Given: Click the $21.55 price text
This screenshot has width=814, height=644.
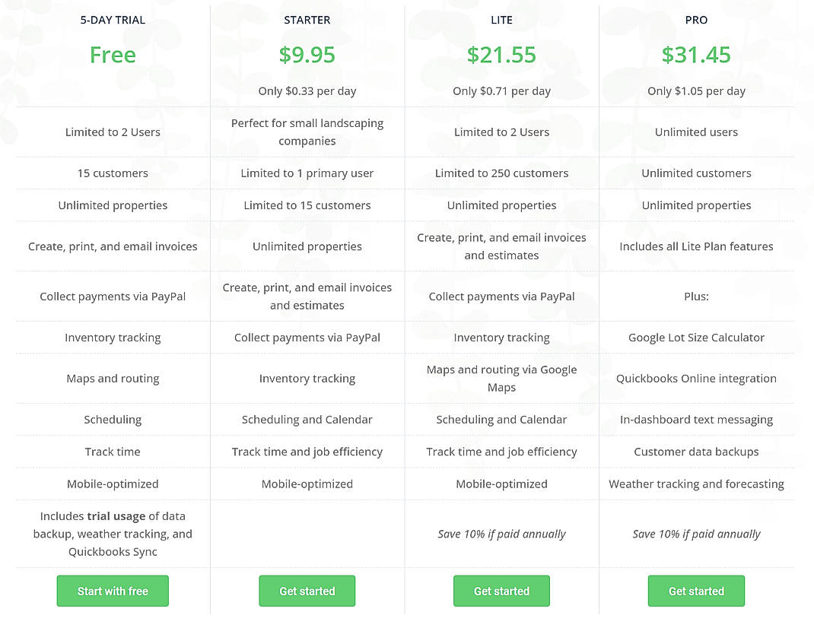Looking at the screenshot, I should click(501, 54).
